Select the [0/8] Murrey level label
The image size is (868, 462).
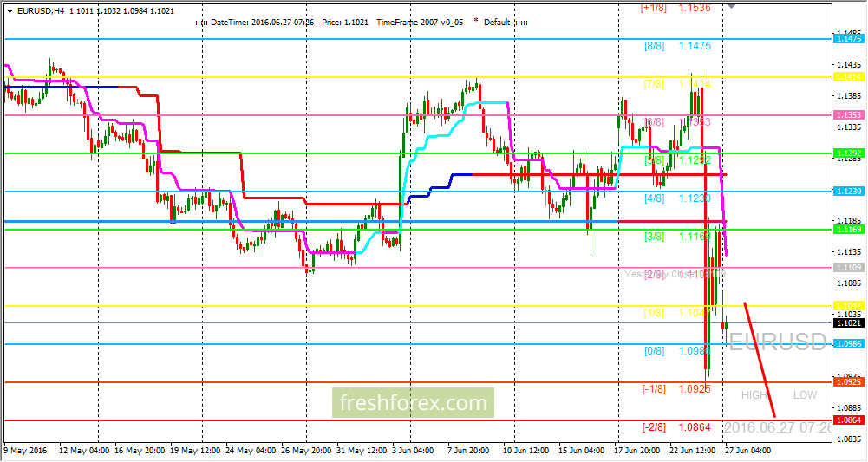[x=654, y=351]
